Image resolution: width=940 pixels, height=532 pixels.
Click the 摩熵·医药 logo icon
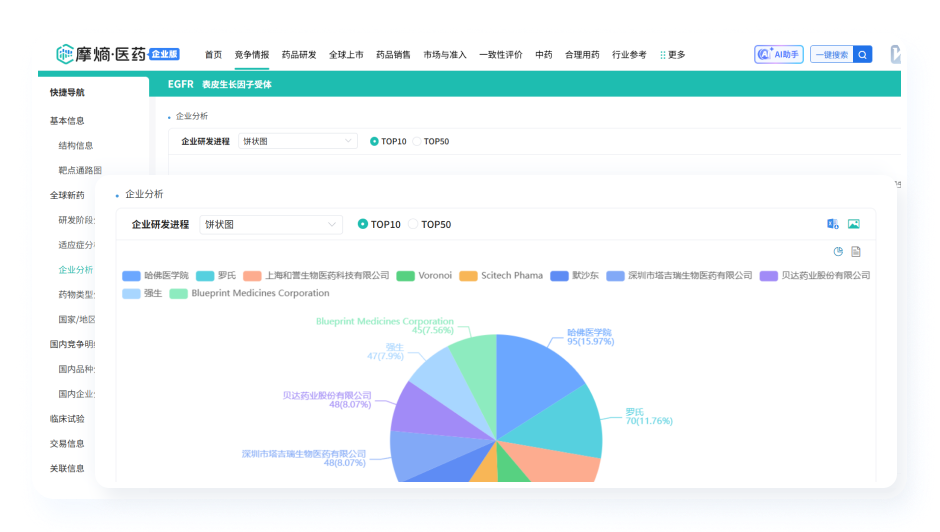click(x=65, y=54)
